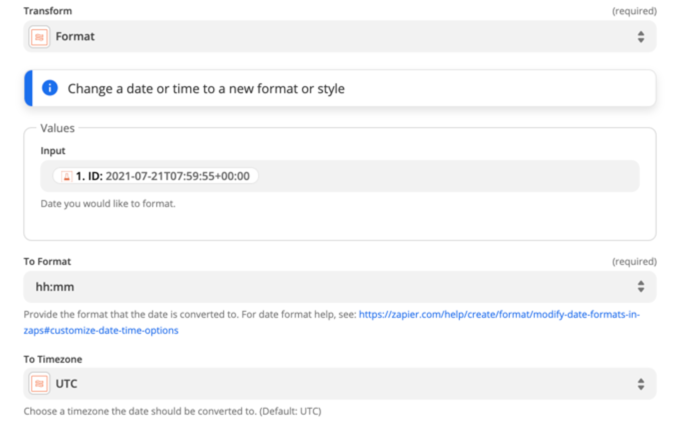
Task: Click the To Format field label
Action: pyautogui.click(x=47, y=261)
